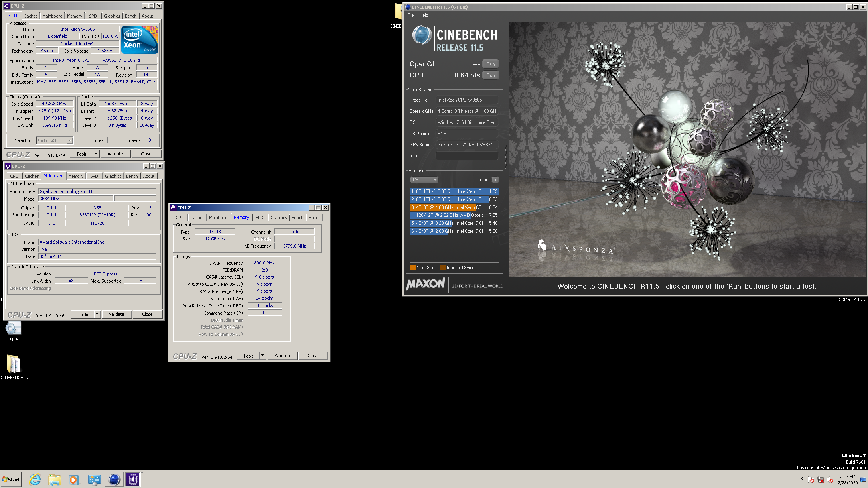Click Close button in the top CPU-Z window

[x=146, y=154]
